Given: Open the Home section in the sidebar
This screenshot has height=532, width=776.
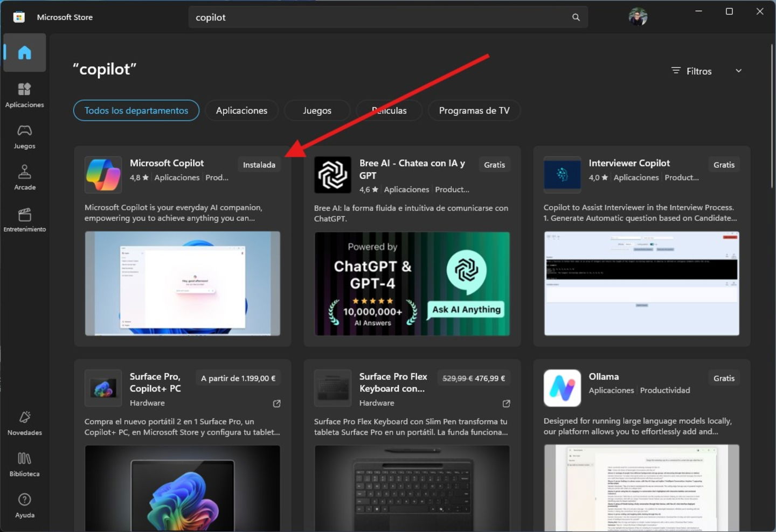Looking at the screenshot, I should [24, 53].
